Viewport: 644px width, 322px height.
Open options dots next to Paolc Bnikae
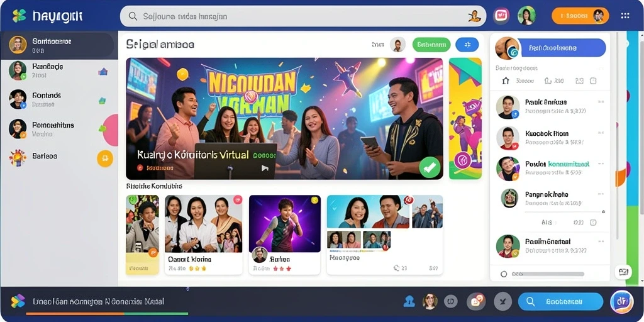(x=601, y=101)
